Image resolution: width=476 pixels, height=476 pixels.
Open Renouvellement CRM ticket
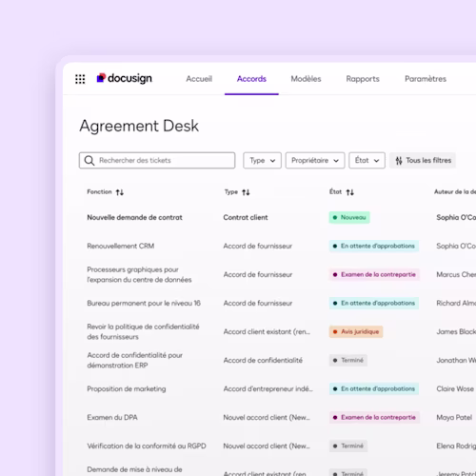(121, 246)
